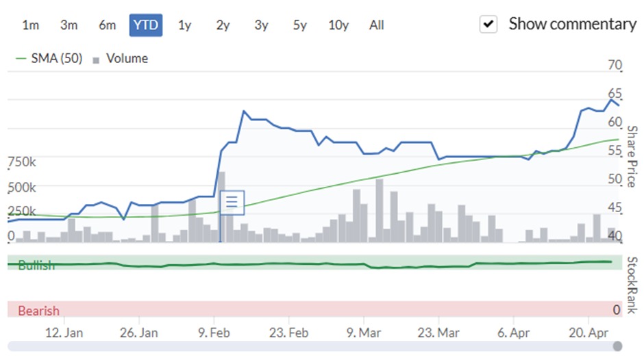Select the 3m time range

(69, 25)
